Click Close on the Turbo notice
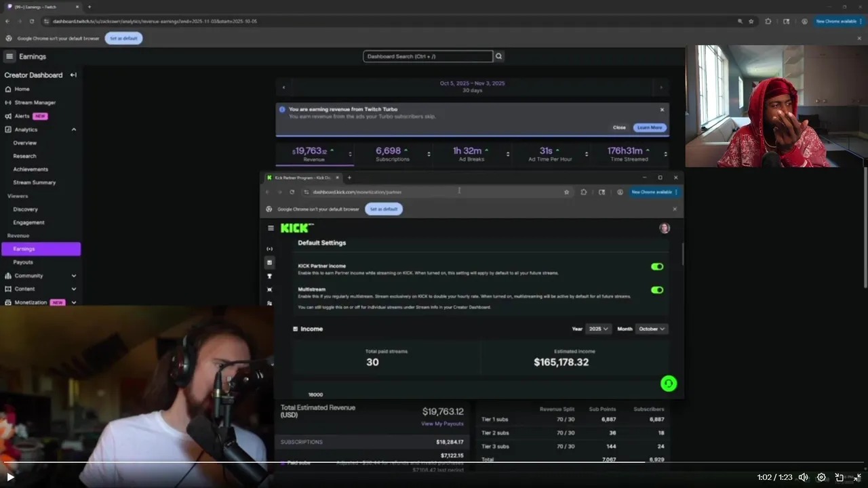The image size is (868, 488). click(619, 127)
